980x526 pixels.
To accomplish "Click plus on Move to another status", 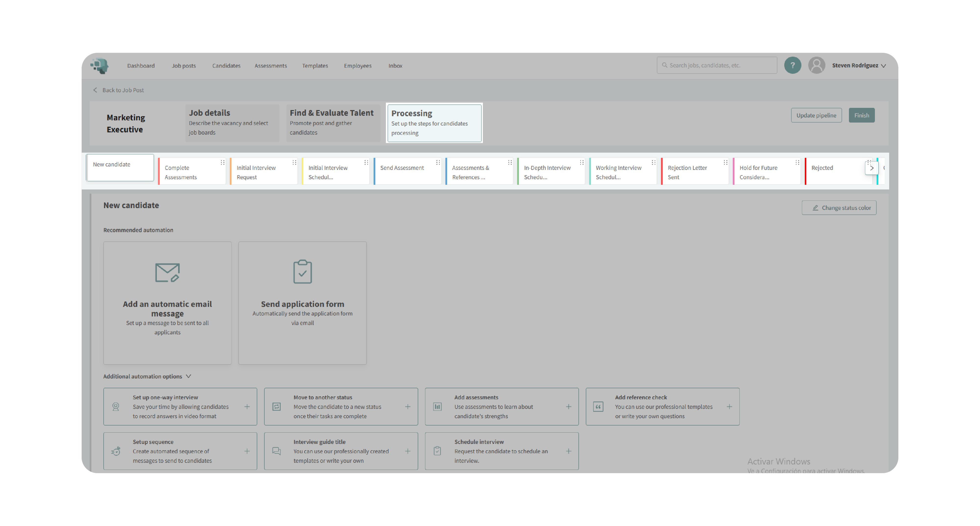I will [407, 406].
